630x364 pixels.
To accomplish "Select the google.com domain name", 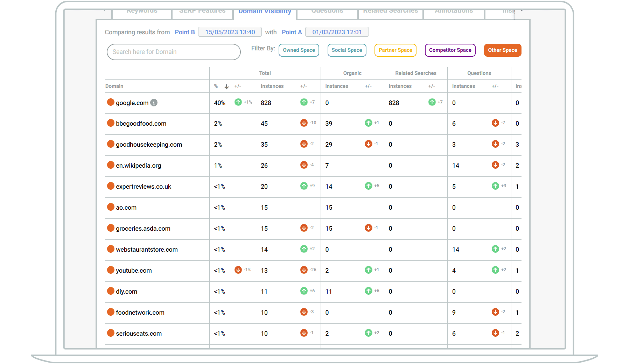I will pyautogui.click(x=132, y=103).
